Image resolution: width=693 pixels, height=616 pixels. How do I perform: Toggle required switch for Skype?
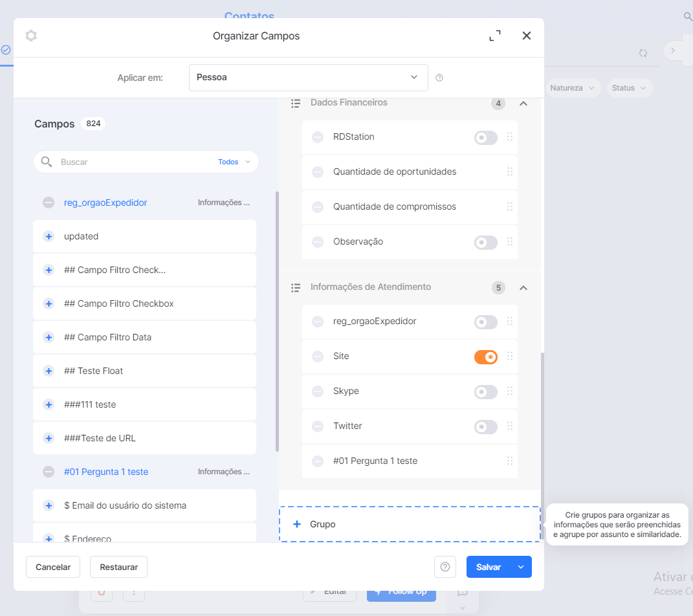(x=486, y=391)
